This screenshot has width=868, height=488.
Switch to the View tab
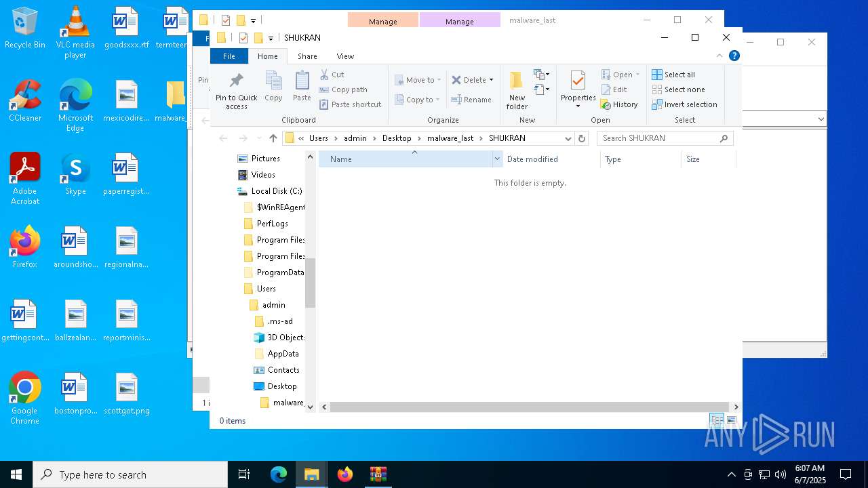point(345,56)
